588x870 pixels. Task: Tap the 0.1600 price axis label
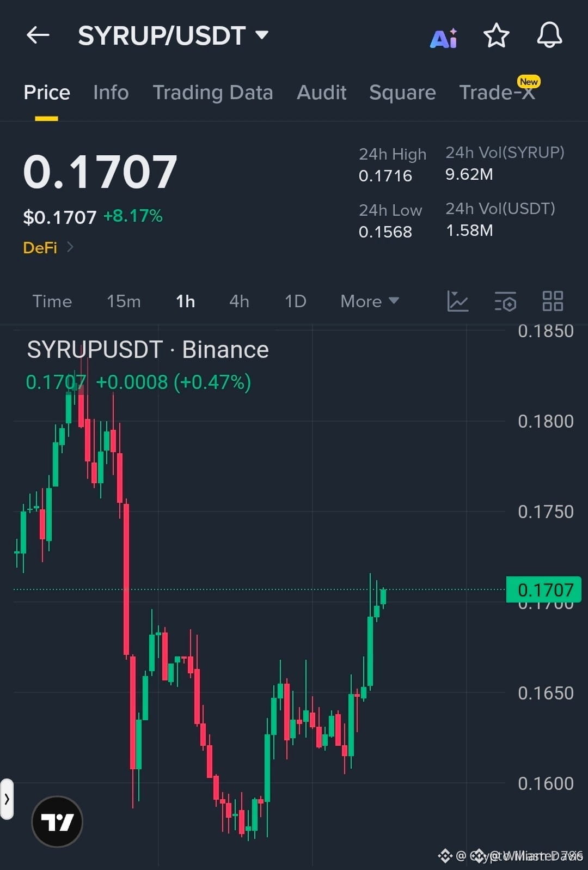[546, 783]
